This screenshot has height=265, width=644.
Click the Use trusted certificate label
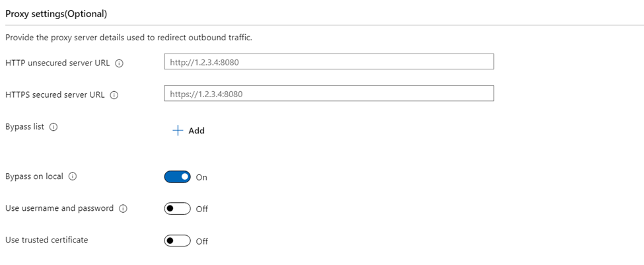pos(47,240)
